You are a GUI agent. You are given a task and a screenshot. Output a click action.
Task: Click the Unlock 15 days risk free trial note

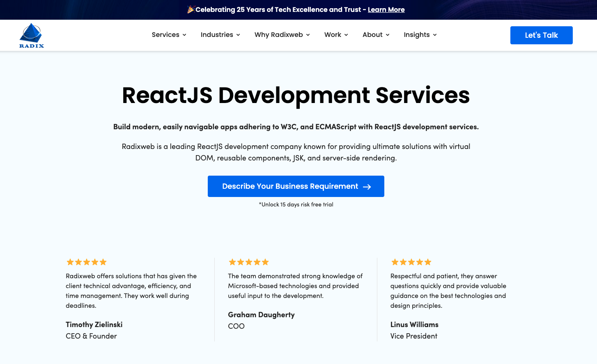tap(296, 204)
